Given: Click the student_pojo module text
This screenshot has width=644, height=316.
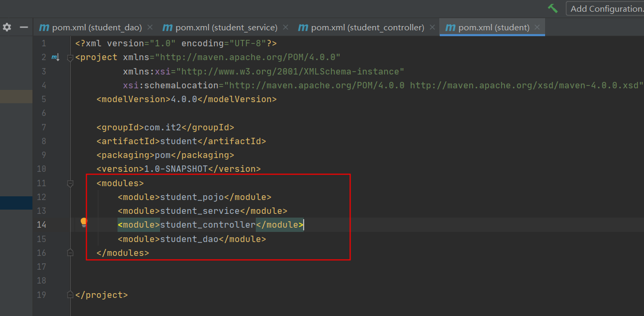Looking at the screenshot, I should 192,197.
